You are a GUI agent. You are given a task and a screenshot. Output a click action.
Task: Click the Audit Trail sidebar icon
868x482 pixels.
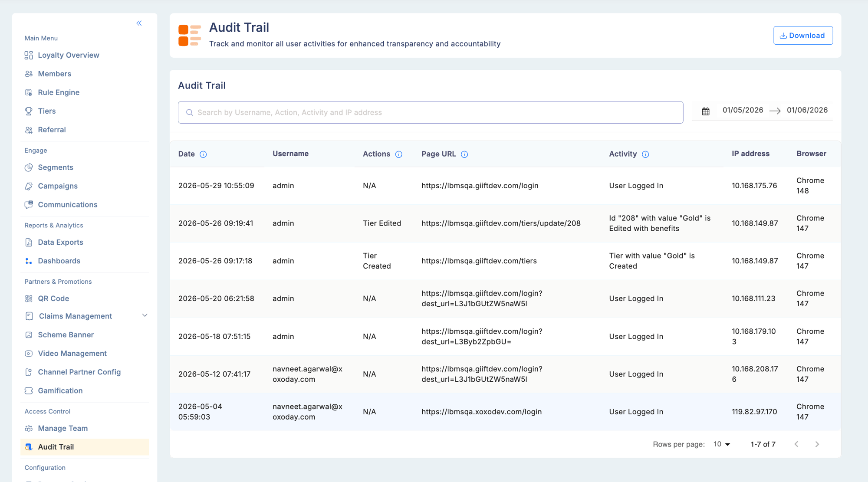29,447
